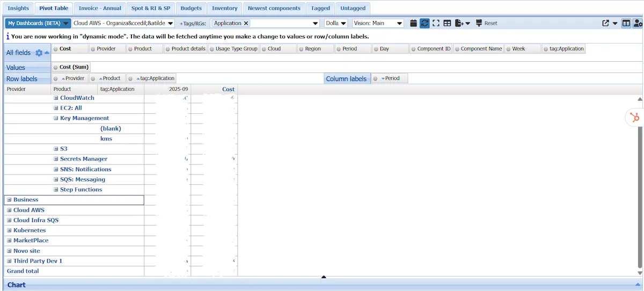Image resolution: width=644 pixels, height=291 pixels.
Task: Select the Usage Type Group field chip
Action: coord(233,48)
